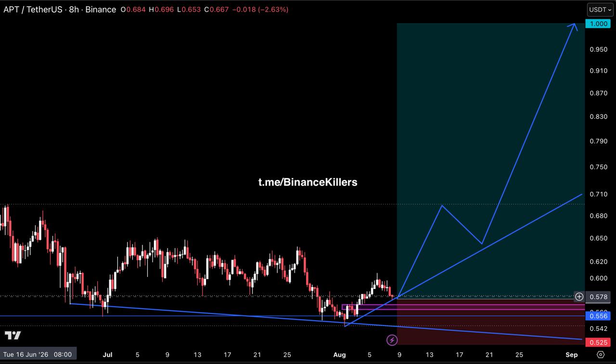Click the −0.018 (−2.63%) change value
Screen dimensions: 616x364
pyautogui.click(x=260, y=10)
